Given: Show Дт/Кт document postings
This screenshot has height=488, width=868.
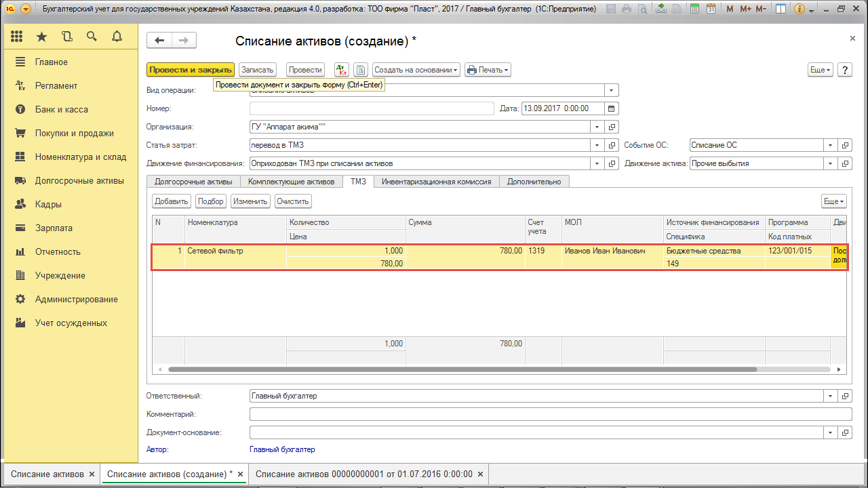Looking at the screenshot, I should pos(342,70).
